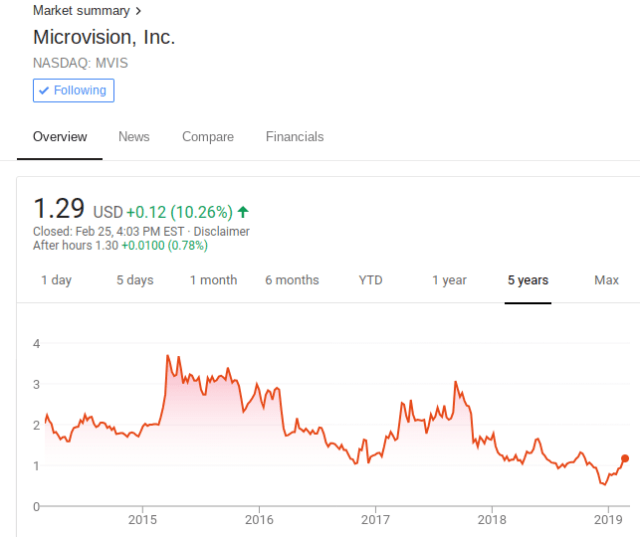Show year-to-date (YTD) chart

point(370,280)
